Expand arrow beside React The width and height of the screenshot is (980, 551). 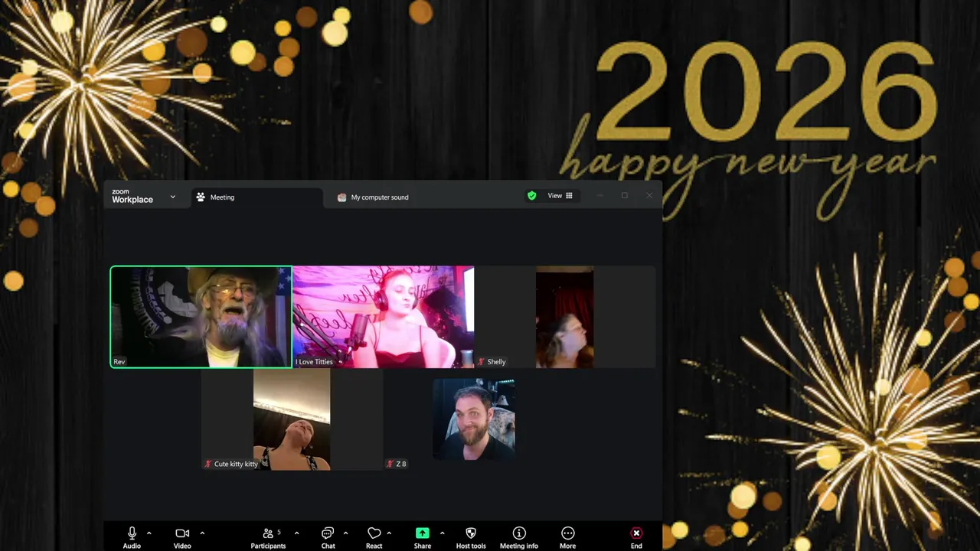click(x=389, y=533)
